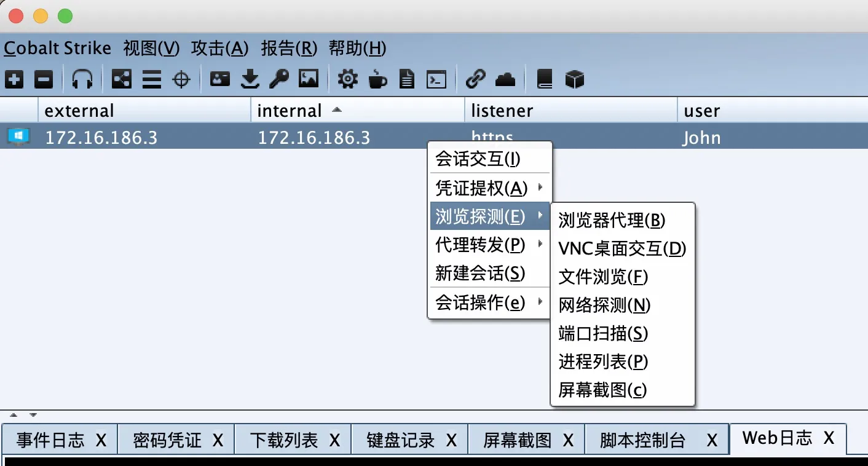Choose 文件浏览(F) from the submenu

pyautogui.click(x=603, y=277)
